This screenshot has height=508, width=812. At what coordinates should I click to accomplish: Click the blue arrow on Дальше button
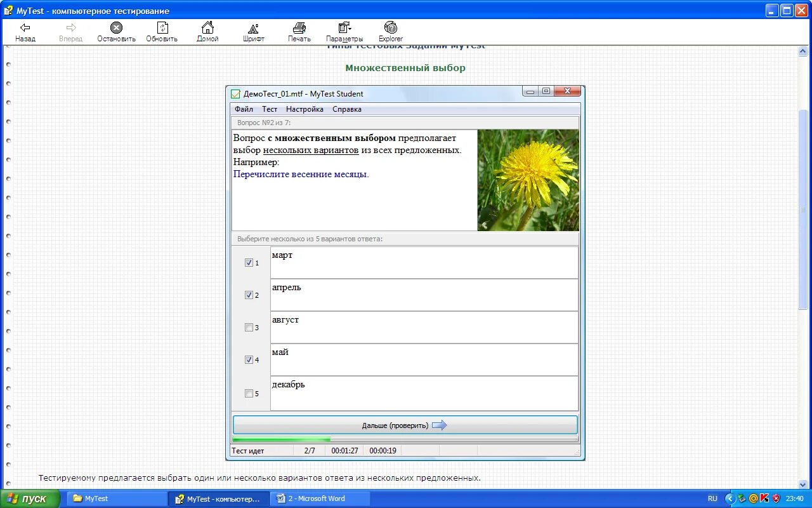439,425
